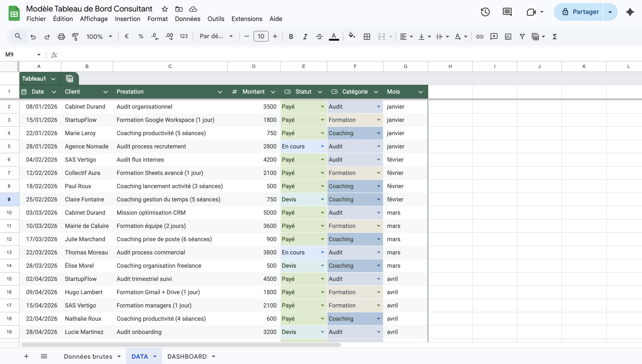
Task: Open the fill color paint bucket
Action: (351, 36)
